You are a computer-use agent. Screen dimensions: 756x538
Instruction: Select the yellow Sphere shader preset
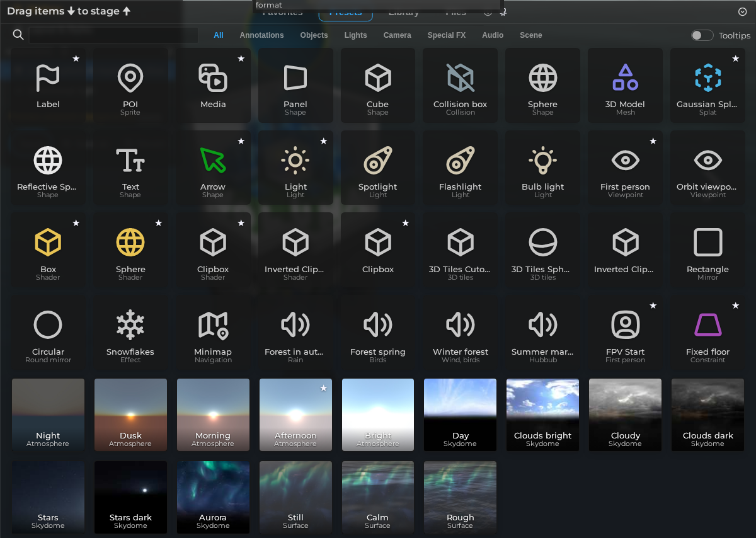point(130,250)
